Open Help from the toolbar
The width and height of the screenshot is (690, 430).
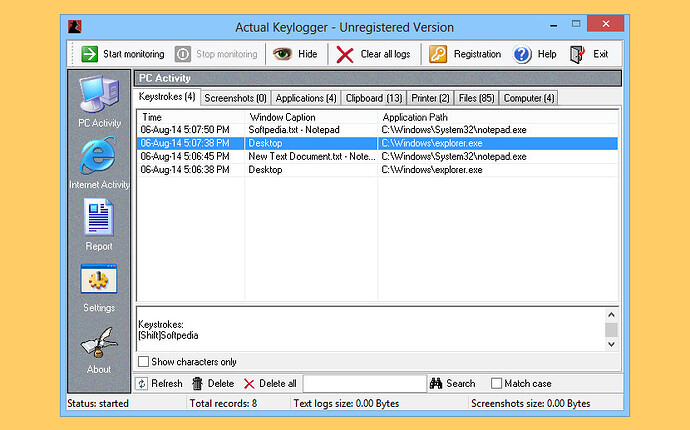point(535,54)
